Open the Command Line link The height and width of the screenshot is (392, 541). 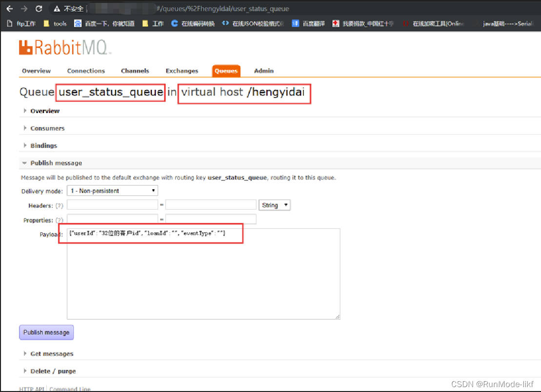pos(70,389)
